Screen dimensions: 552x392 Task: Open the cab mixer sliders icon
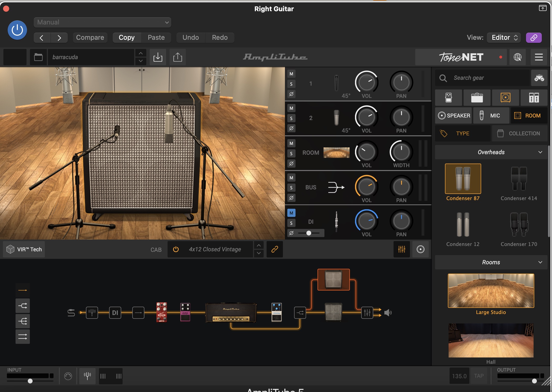pyautogui.click(x=402, y=249)
